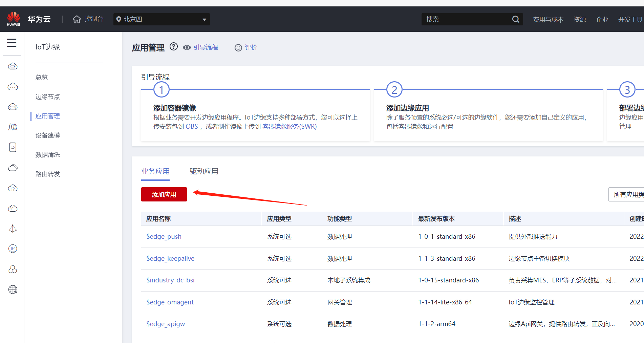This screenshot has width=644, height=343.
Task: Open the 企业 top menu
Action: tap(602, 19)
